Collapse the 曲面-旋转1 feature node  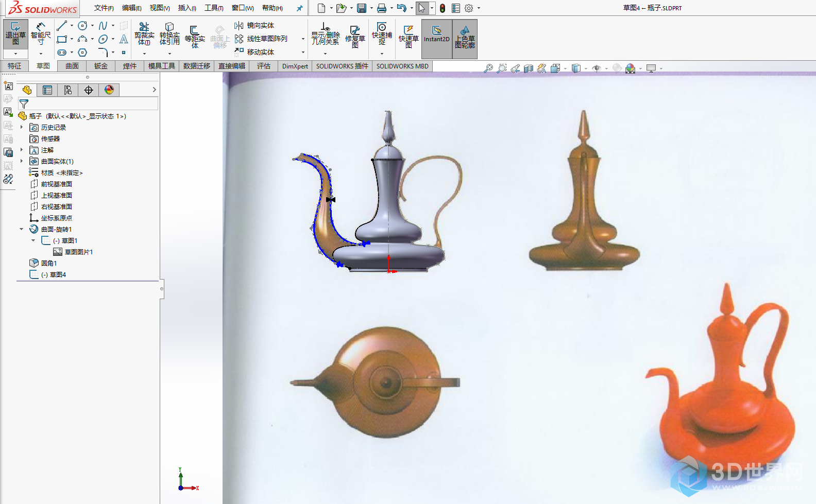coord(22,229)
